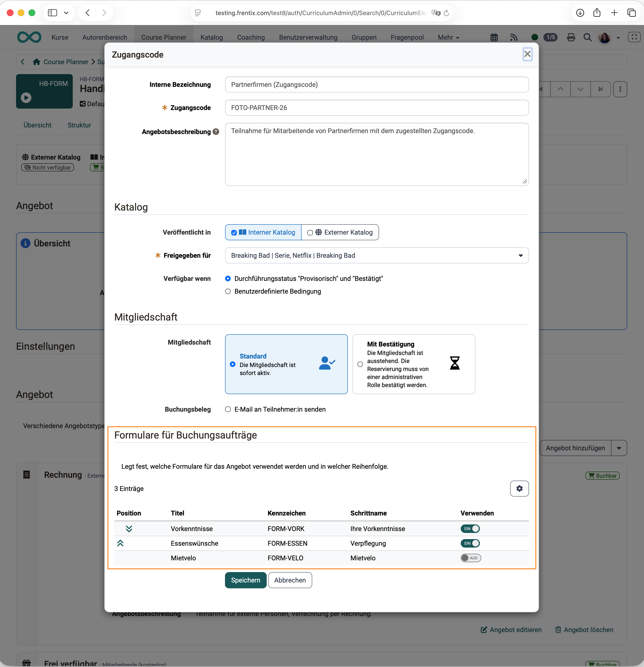The width and height of the screenshot is (644, 667).
Task: Switch to the Struktur tab
Action: tap(79, 125)
